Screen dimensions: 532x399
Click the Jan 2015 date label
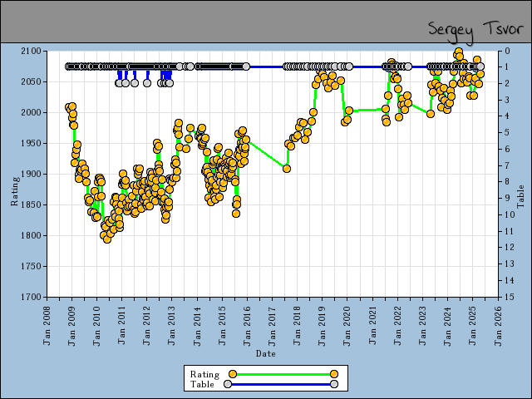222,326
